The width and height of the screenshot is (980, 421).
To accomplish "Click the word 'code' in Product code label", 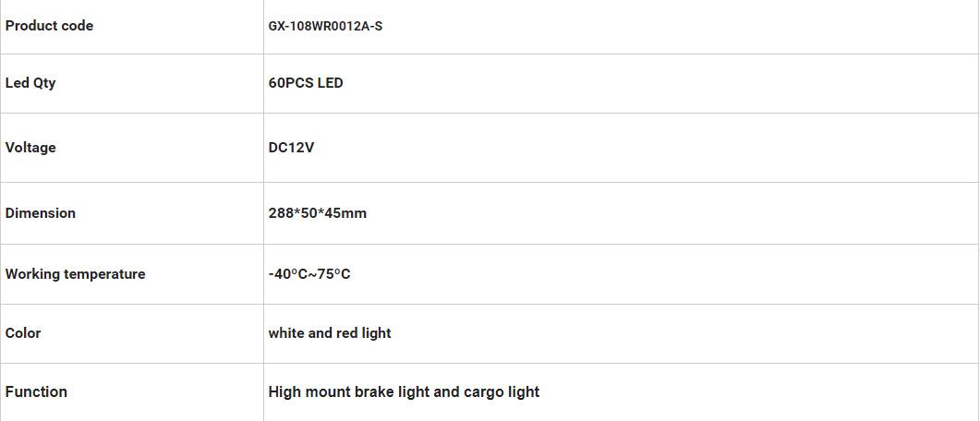I will 77,26.
